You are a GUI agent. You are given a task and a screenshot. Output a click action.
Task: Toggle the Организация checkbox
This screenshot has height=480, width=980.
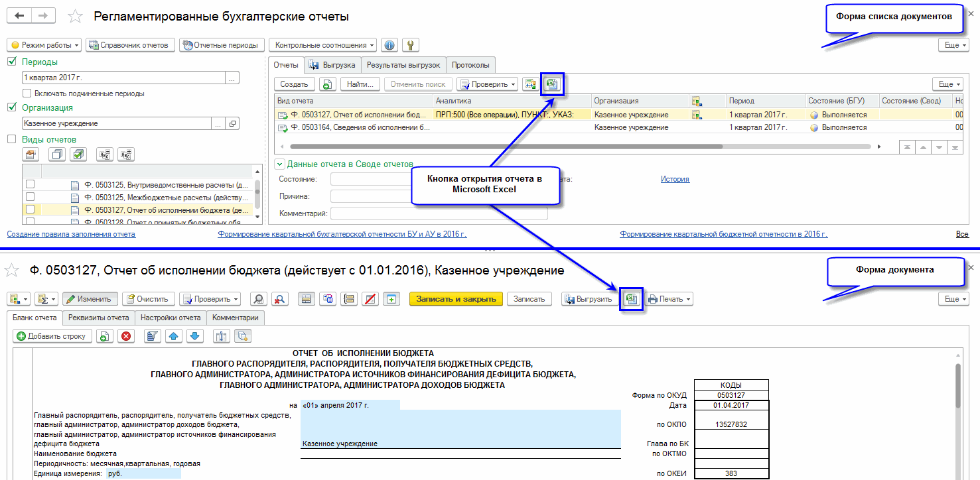(11, 107)
